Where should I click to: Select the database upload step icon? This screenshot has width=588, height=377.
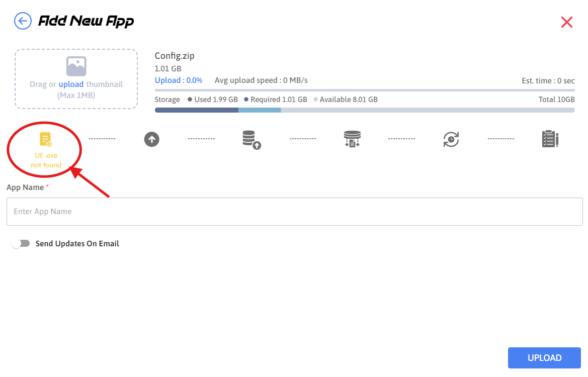(x=251, y=139)
